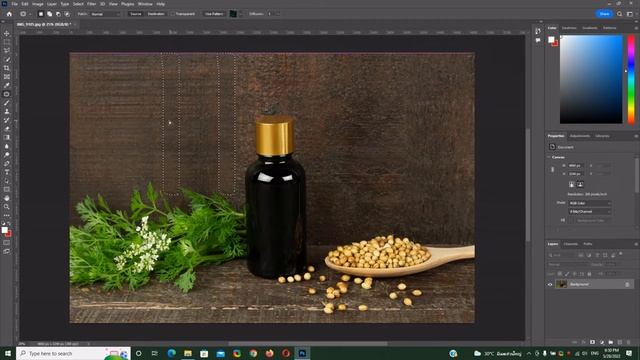Set canvas to landscape orientation
This screenshot has height=360, width=640.
coord(580,184)
